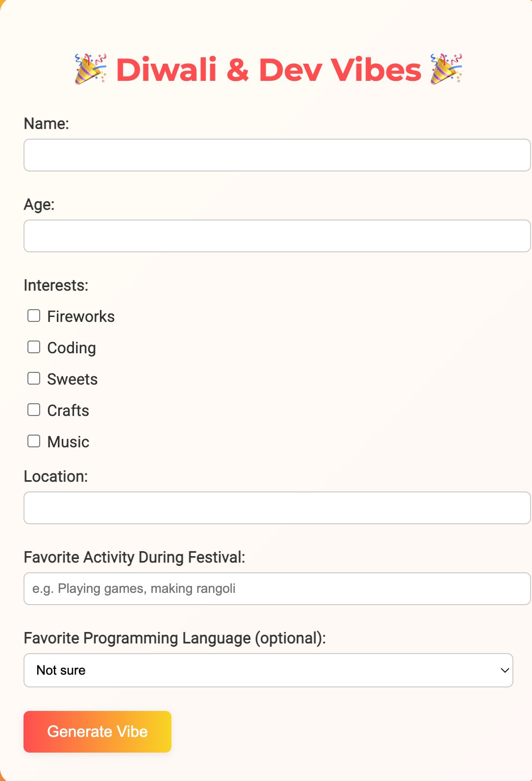Click into the Age input box
The width and height of the screenshot is (532, 781).
277,236
